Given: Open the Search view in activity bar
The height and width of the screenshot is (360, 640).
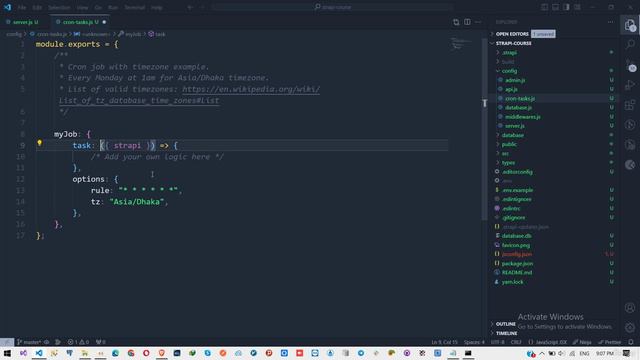Looking at the screenshot, I should (x=630, y=44).
